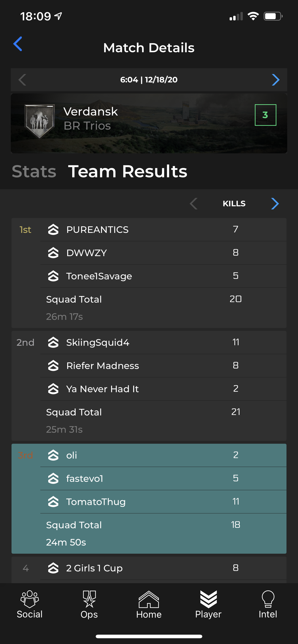
Task: Tap the green placement badge 3
Action: (x=265, y=115)
